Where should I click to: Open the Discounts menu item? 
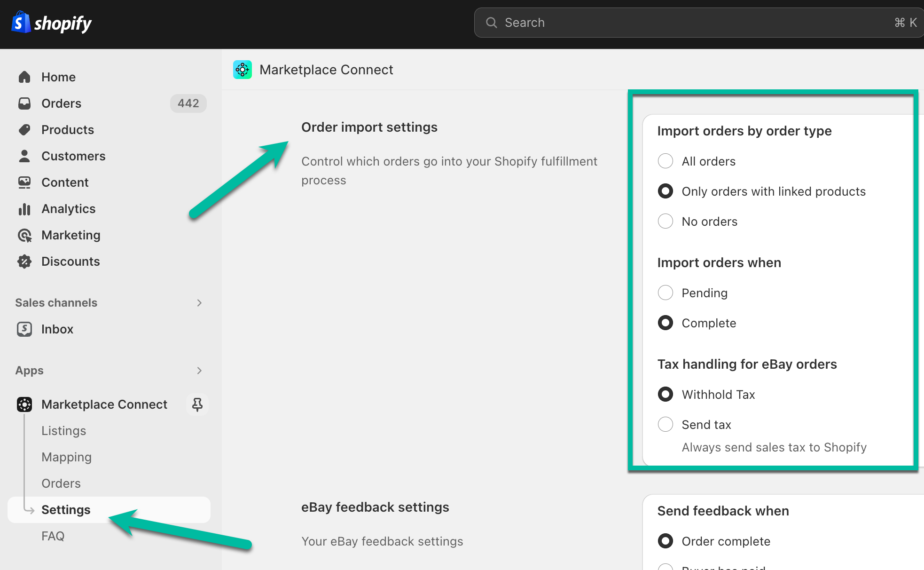click(109, 261)
